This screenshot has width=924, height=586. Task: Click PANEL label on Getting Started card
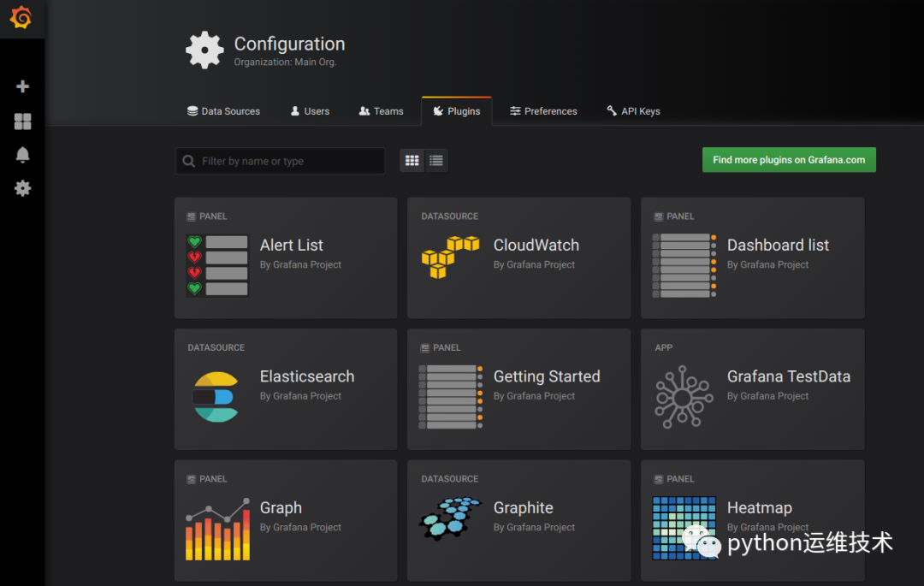[447, 348]
